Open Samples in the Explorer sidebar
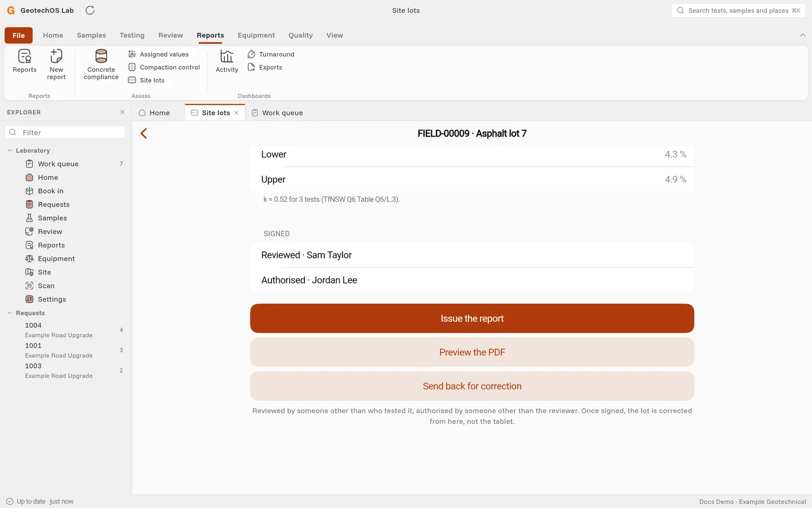 tap(65, 218)
